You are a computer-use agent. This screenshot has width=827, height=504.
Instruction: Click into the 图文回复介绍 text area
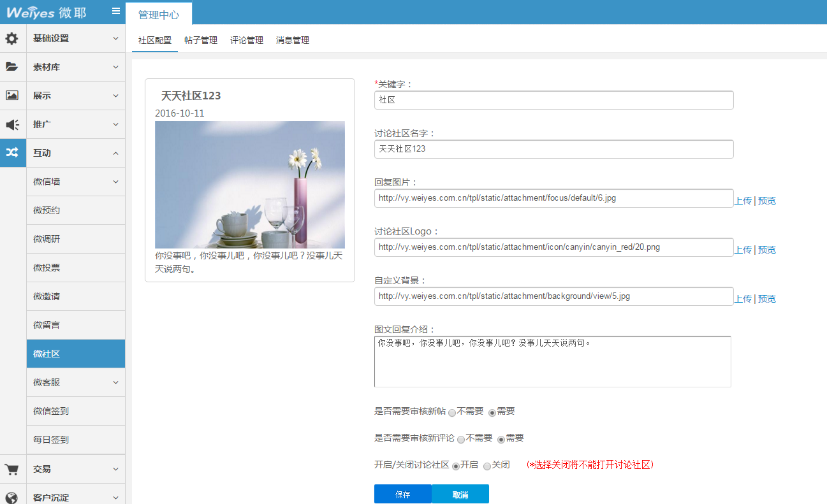coord(552,361)
